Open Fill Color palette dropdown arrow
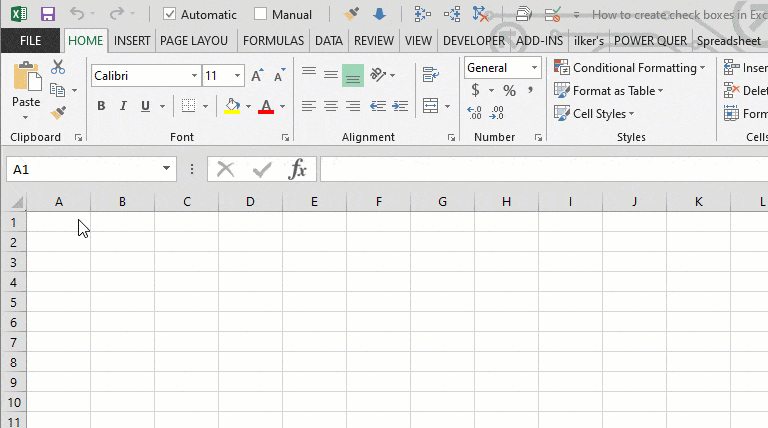Viewport: 768px width, 428px height. (x=248, y=106)
